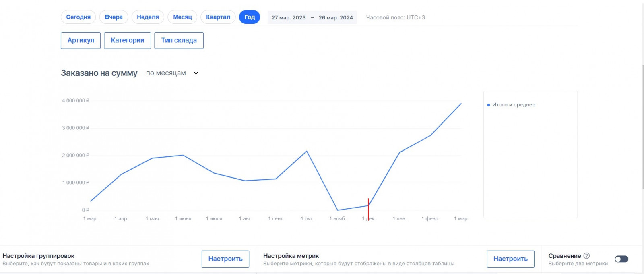Select the Вчера period filter

pyautogui.click(x=114, y=17)
